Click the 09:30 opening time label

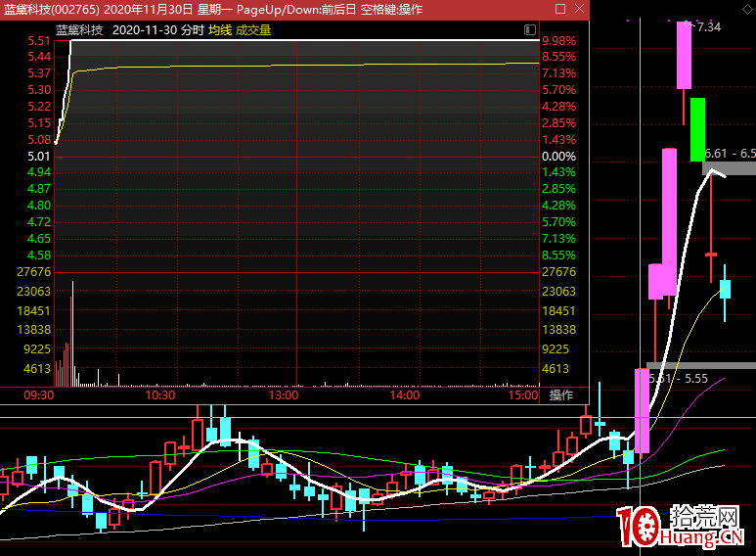coord(38,395)
